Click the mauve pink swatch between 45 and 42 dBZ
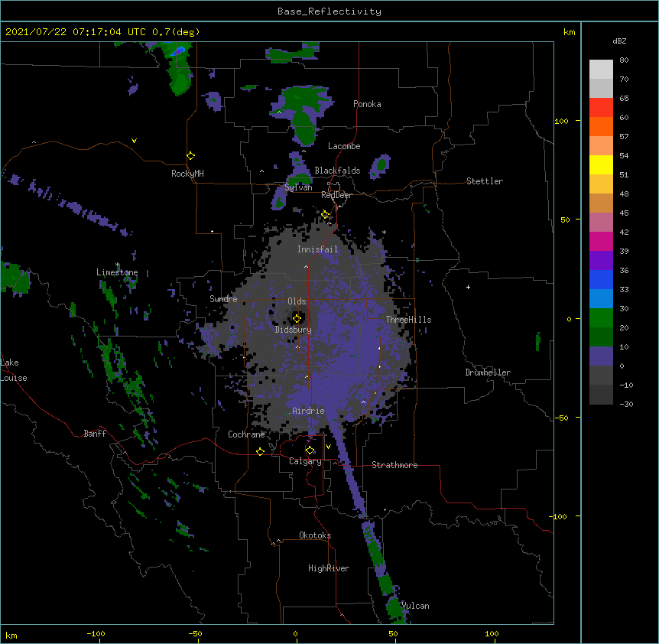 pyautogui.click(x=601, y=222)
